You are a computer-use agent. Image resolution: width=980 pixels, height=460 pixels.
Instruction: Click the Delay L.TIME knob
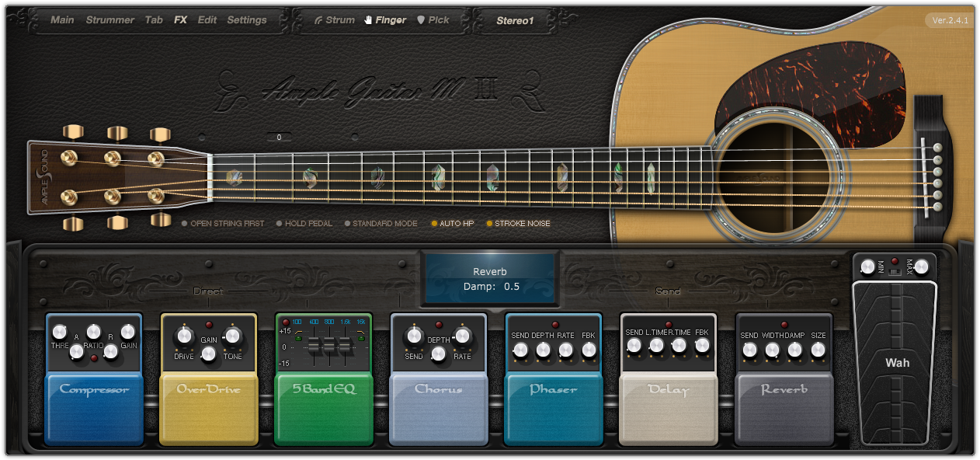pos(657,347)
